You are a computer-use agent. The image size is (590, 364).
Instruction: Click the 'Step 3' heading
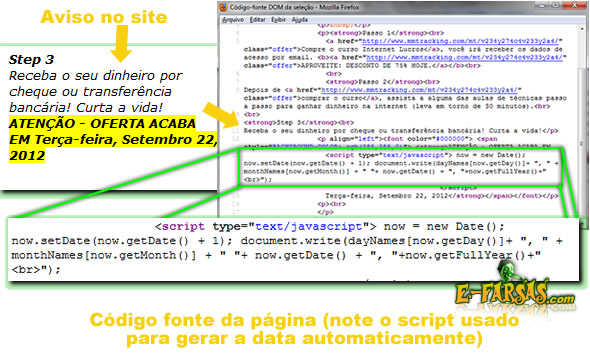click(x=31, y=59)
